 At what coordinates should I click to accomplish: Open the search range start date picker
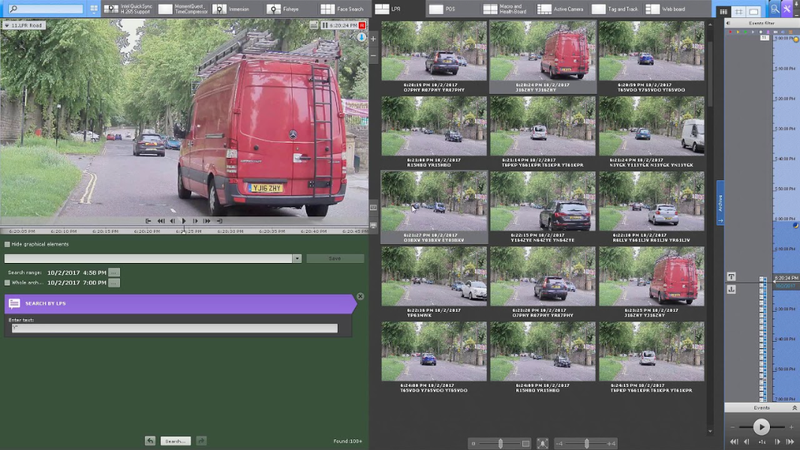pyautogui.click(x=114, y=271)
